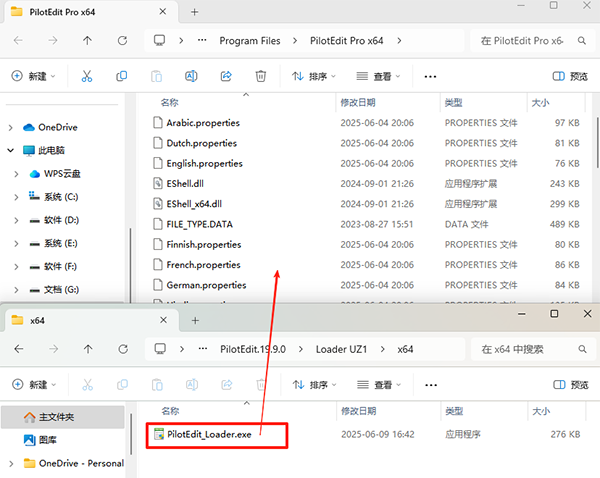
Task: Refresh the x64 folder view
Action: click(x=123, y=349)
